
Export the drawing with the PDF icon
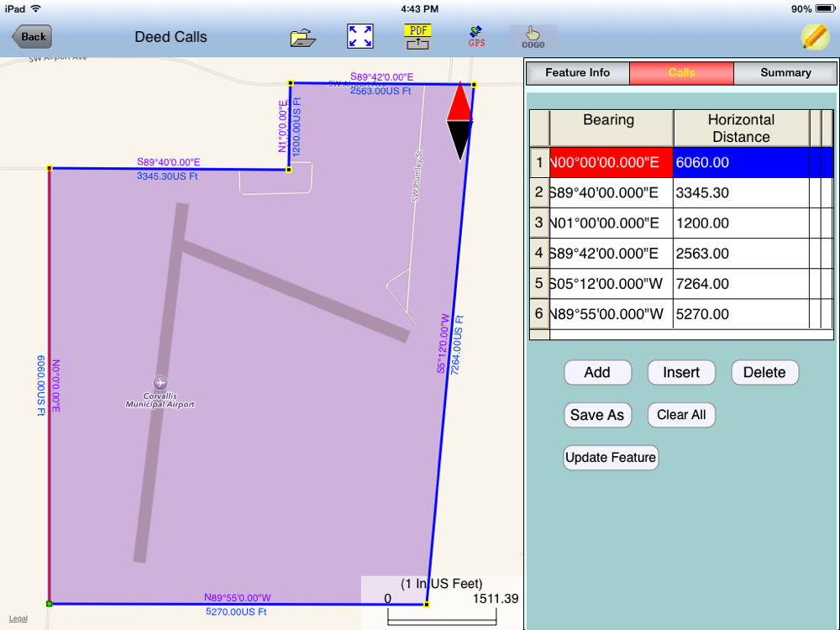[417, 37]
